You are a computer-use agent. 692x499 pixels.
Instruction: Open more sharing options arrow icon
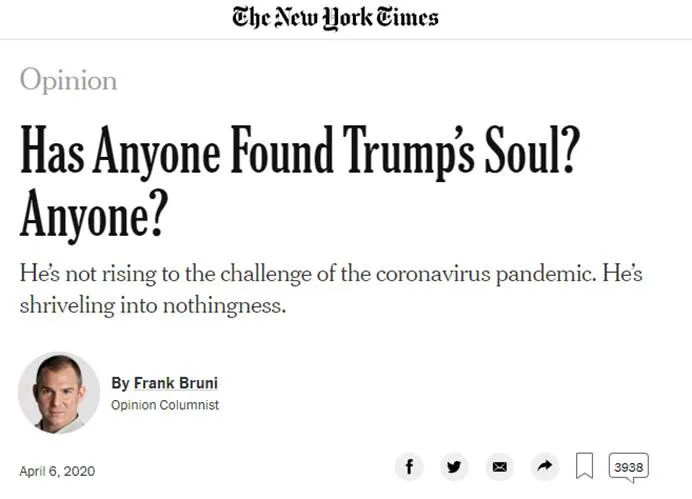click(545, 466)
